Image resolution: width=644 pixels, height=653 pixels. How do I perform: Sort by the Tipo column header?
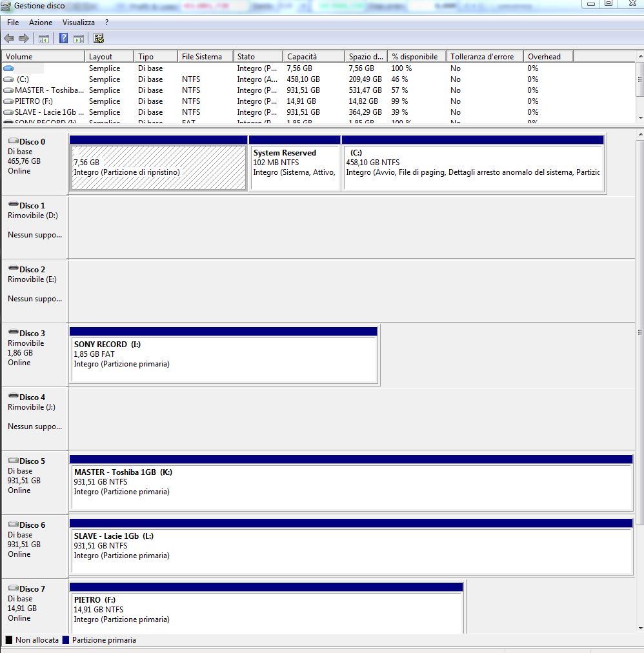tap(156, 57)
